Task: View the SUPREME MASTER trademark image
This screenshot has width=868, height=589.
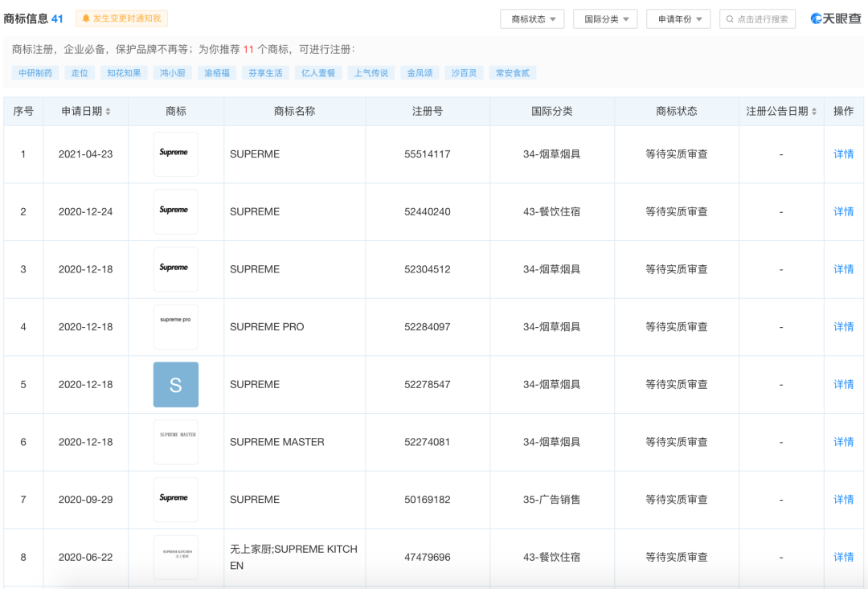Action: [175, 442]
